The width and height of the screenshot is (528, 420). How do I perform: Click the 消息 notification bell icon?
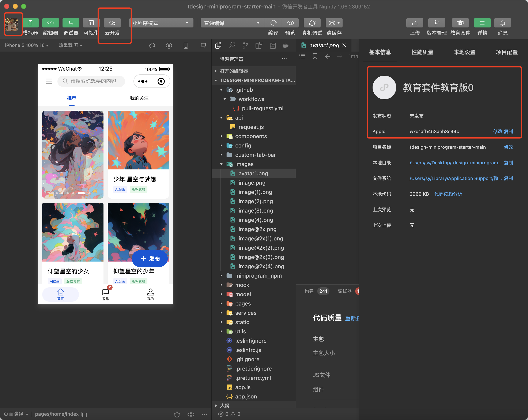(x=502, y=23)
